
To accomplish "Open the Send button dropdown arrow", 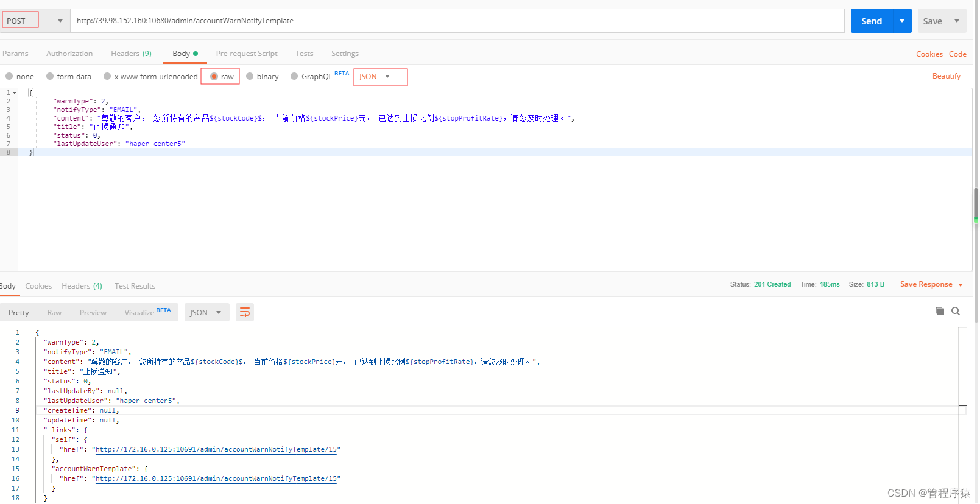I will [902, 21].
